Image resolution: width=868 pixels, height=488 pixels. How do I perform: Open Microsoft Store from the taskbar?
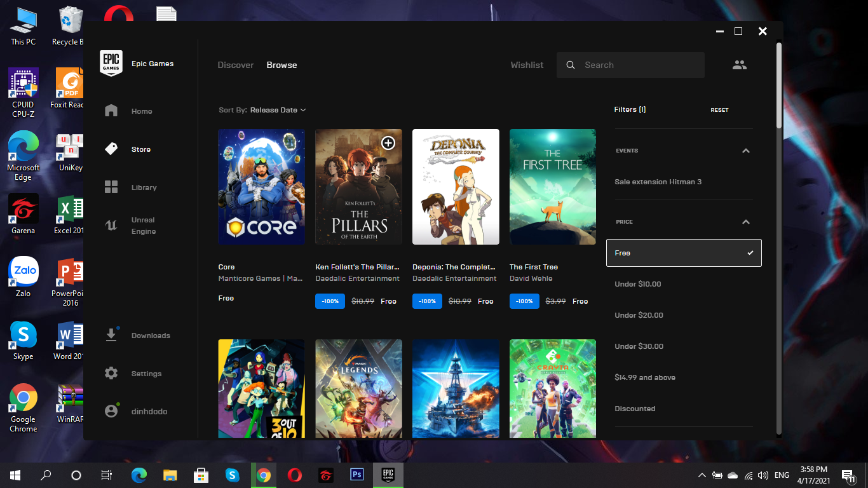tap(201, 475)
